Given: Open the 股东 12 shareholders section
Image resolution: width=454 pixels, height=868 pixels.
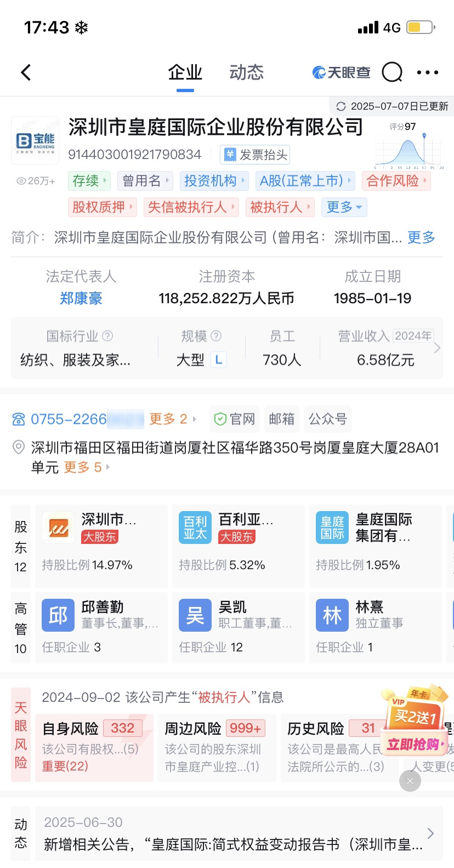Looking at the screenshot, I should (x=21, y=546).
